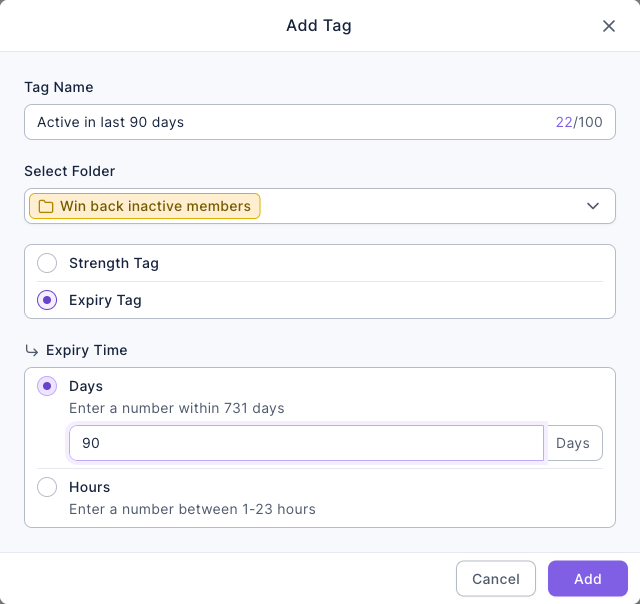The image size is (640, 604).
Task: Click the Select Folder label
Action: click(69, 171)
